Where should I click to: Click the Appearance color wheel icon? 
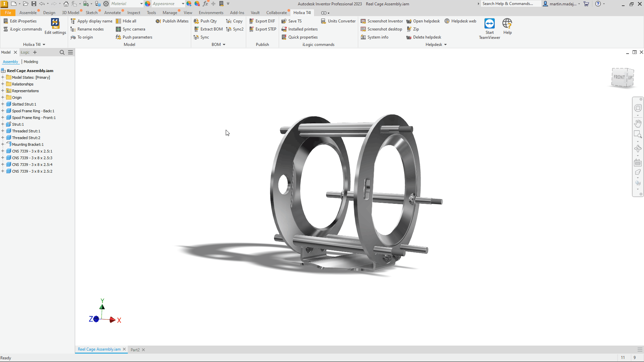(x=148, y=4)
